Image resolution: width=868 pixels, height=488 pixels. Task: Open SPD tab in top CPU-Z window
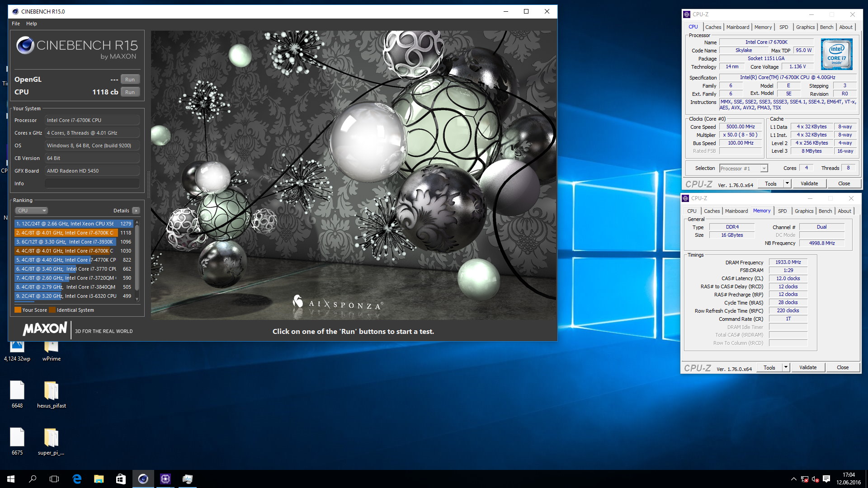pos(784,27)
